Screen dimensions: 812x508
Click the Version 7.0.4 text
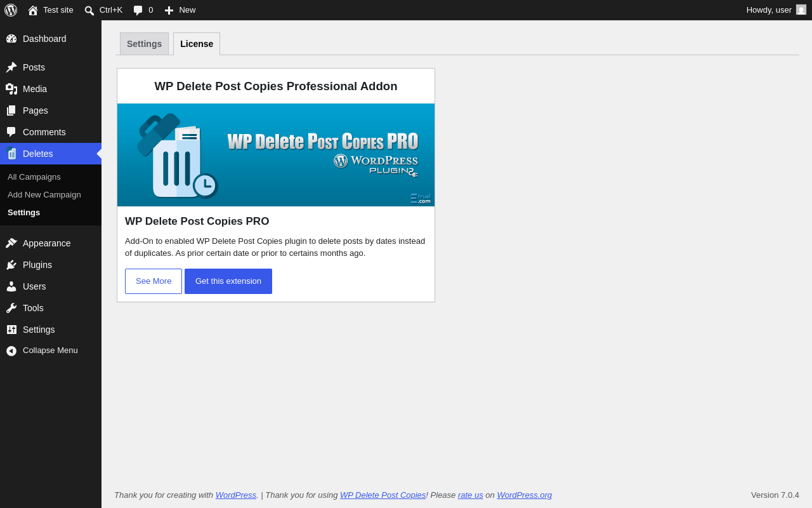[x=775, y=495]
